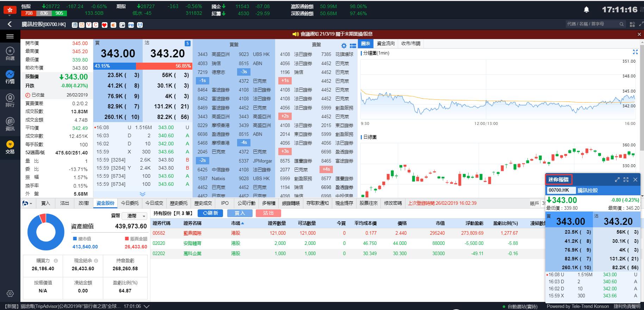Expand the 1-minute chart to fullscreen
Image resolution: width=644 pixels, height=310 pixels.
tap(635, 52)
